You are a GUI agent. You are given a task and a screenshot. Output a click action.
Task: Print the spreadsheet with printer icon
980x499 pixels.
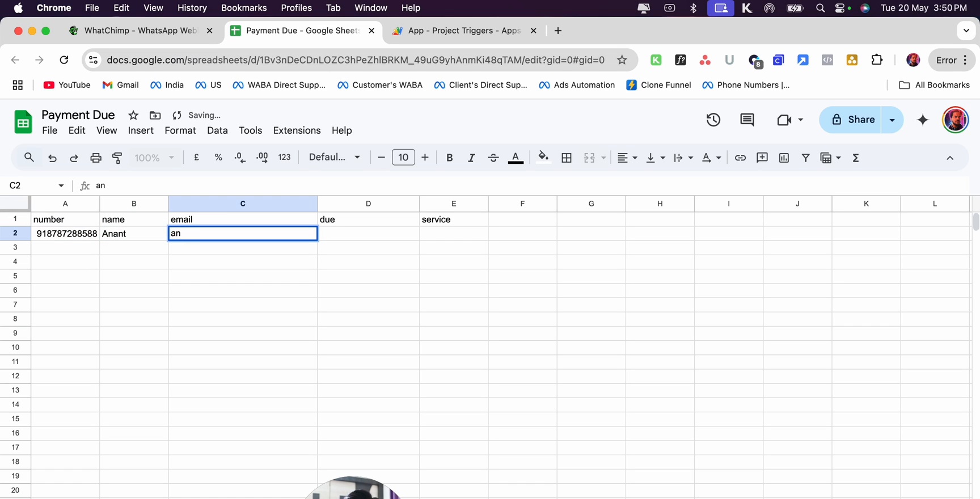96,158
